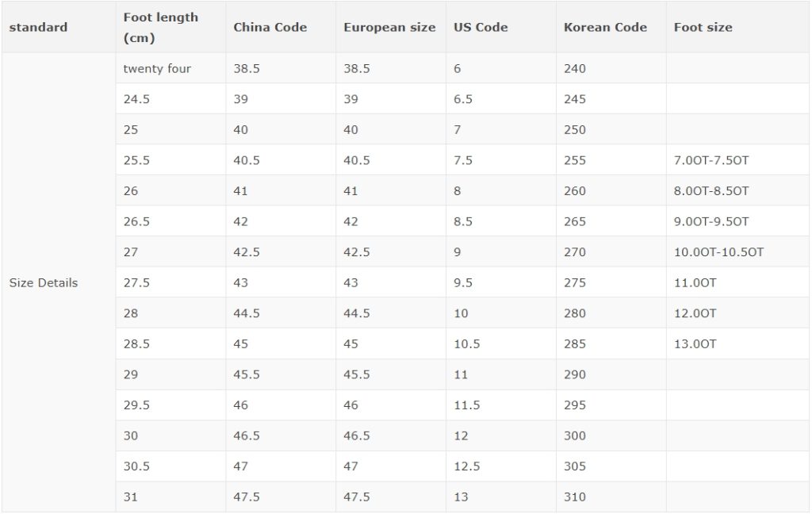Select the 'Foot length (cm)' header

(170, 27)
